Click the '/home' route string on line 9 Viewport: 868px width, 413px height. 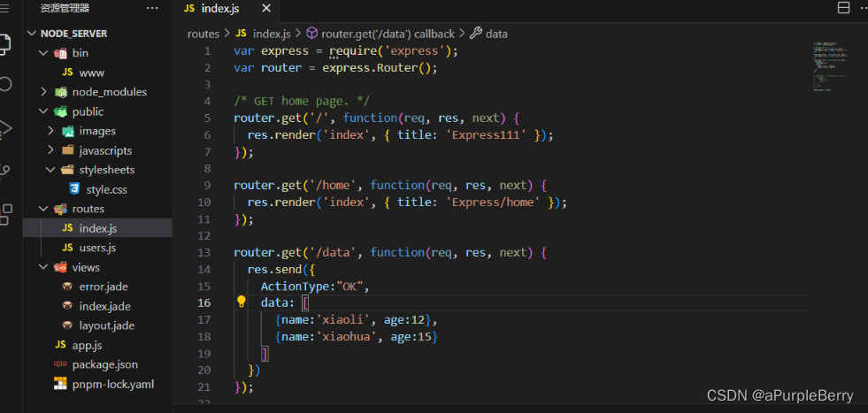[x=332, y=186]
